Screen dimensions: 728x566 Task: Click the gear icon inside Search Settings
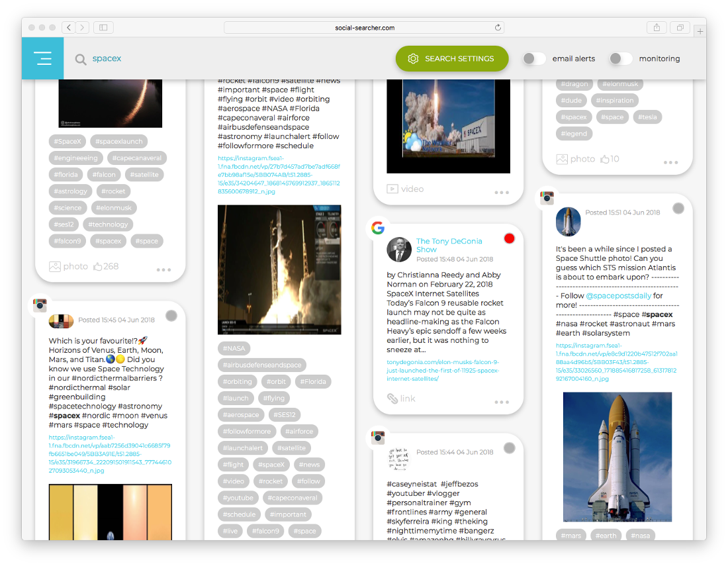(413, 58)
